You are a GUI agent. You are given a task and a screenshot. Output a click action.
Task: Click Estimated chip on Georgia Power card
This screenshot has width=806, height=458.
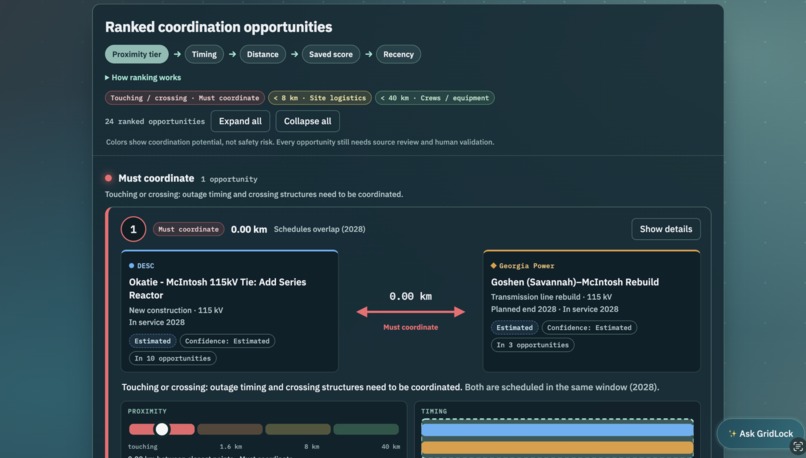[514, 327]
